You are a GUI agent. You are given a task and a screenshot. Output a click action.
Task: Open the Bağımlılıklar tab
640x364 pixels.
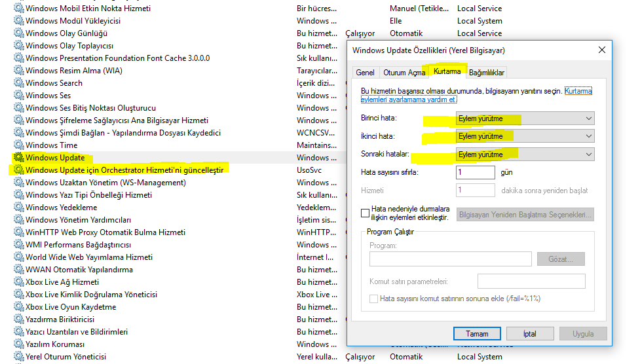(x=487, y=72)
